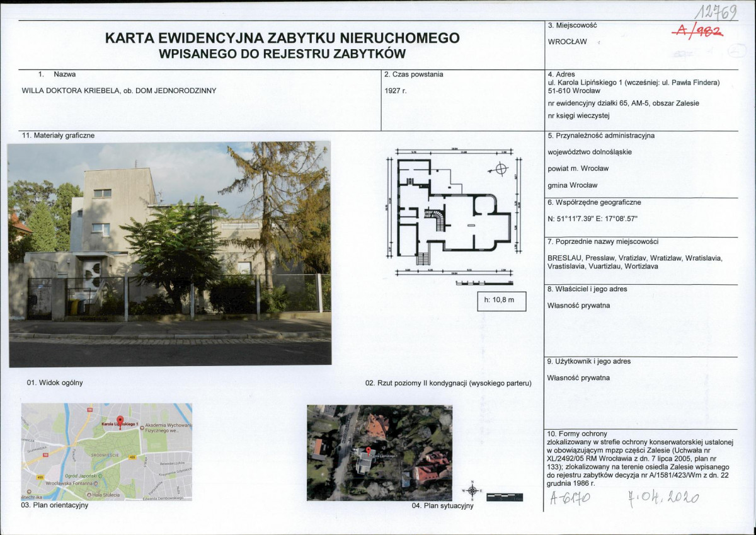Select the name field 'WILLA DOKTORA KRIEBELA'
This screenshot has width=756, height=535.
[x=119, y=91]
